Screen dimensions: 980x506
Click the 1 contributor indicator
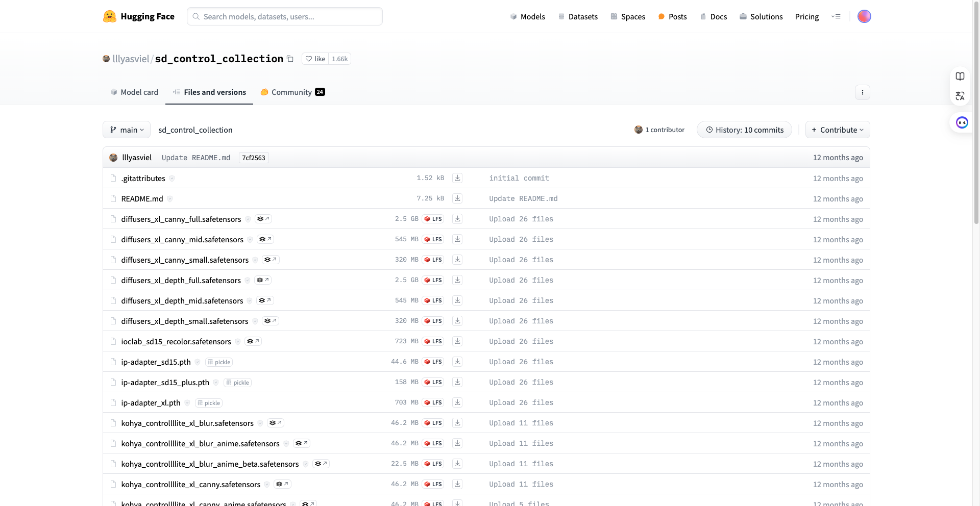(659, 130)
